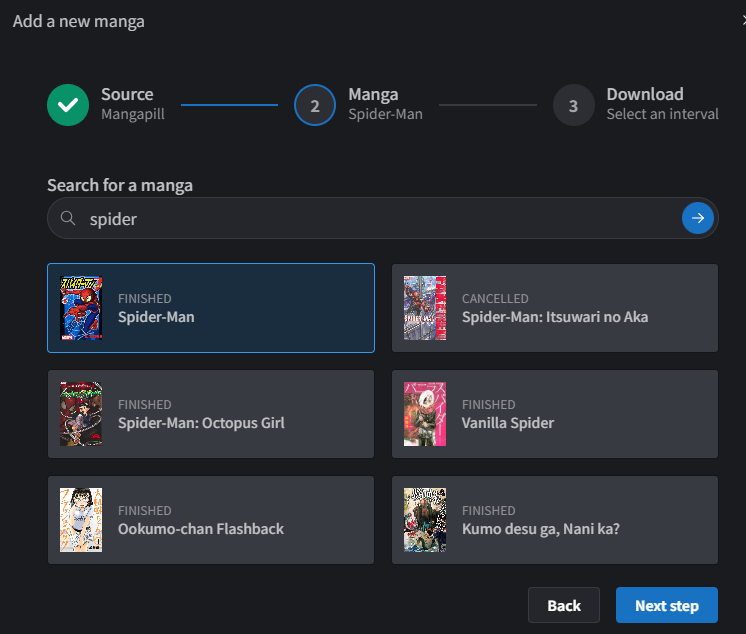
Task: Click the Vanilla Spider cover thumbnail
Action: 425,414
